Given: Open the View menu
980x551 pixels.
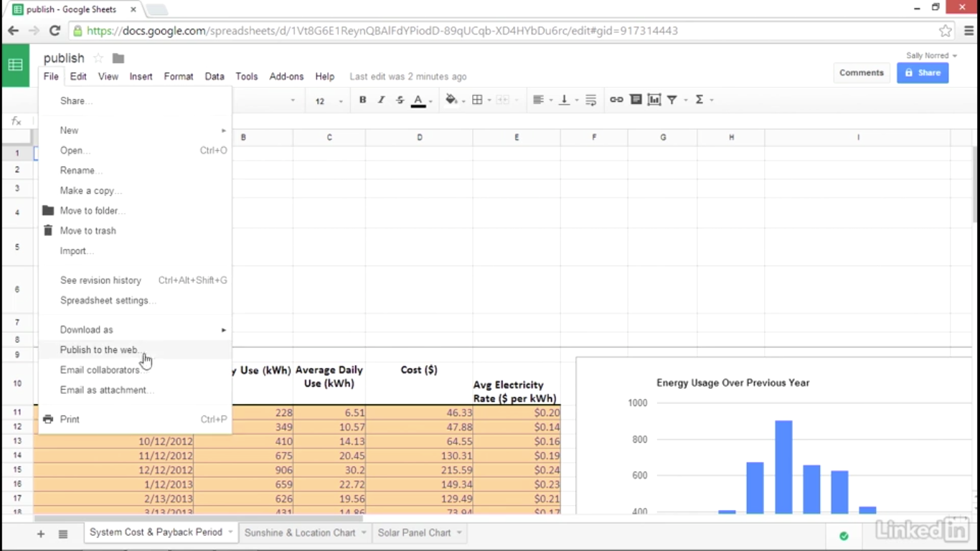Looking at the screenshot, I should [x=108, y=77].
